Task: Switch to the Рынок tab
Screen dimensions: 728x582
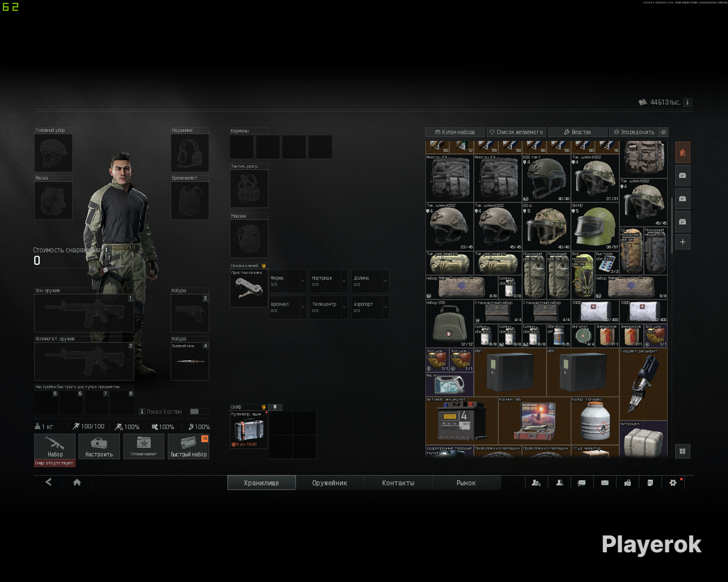Action: tap(466, 482)
